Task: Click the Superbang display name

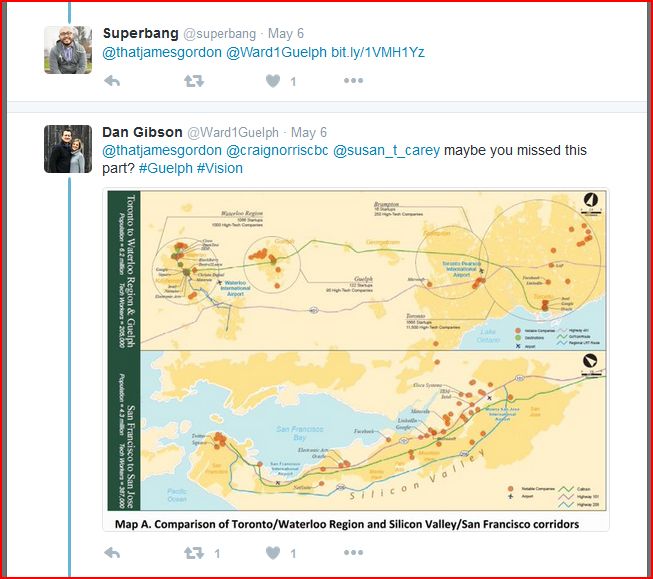Action: pyautogui.click(x=141, y=33)
